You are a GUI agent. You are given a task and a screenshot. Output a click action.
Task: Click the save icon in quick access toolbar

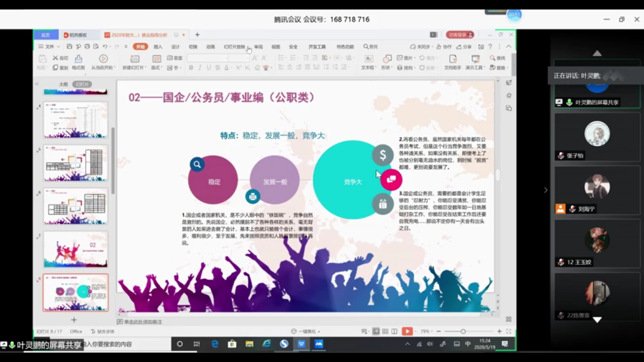(69, 47)
